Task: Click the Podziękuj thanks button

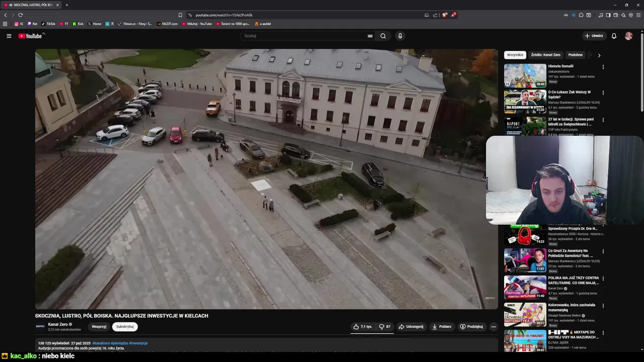Action: click(x=471, y=327)
